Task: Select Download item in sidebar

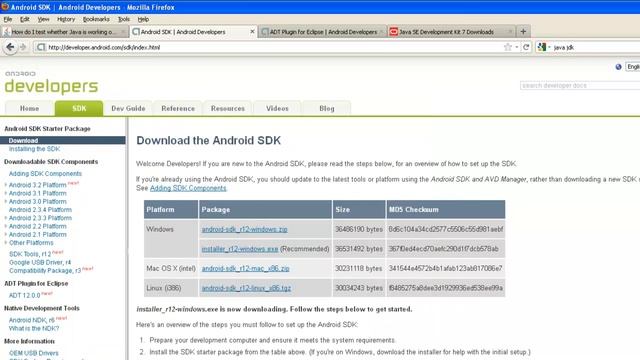Action: (x=62, y=140)
